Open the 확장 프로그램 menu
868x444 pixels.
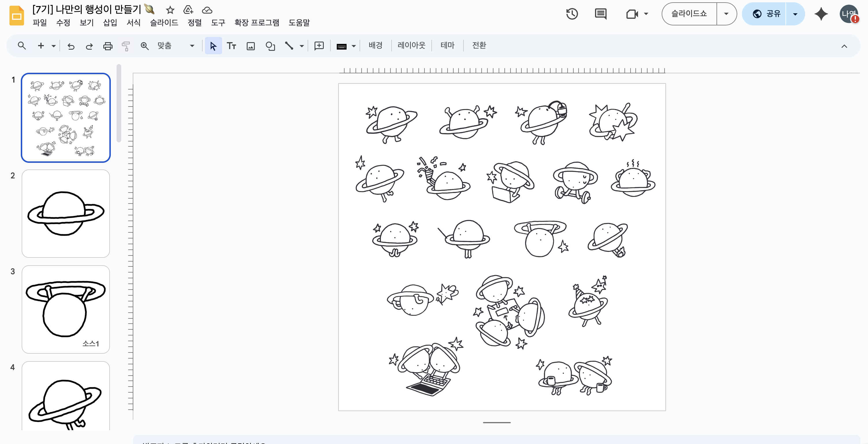click(257, 23)
